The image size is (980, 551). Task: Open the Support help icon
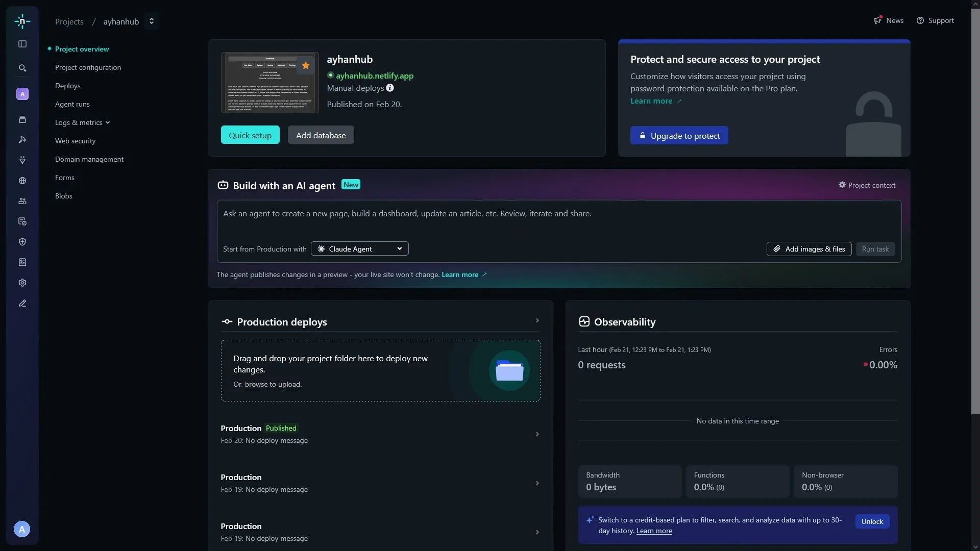pyautogui.click(x=921, y=20)
